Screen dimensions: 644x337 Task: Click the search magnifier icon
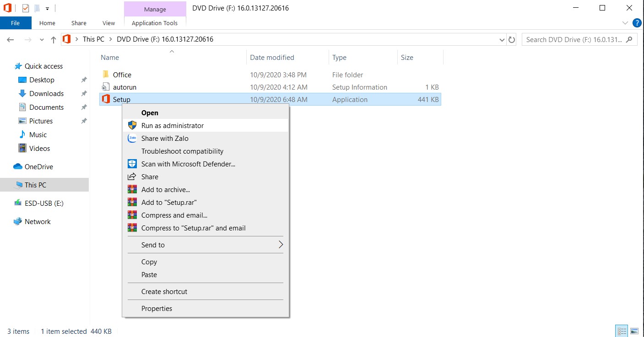(629, 39)
